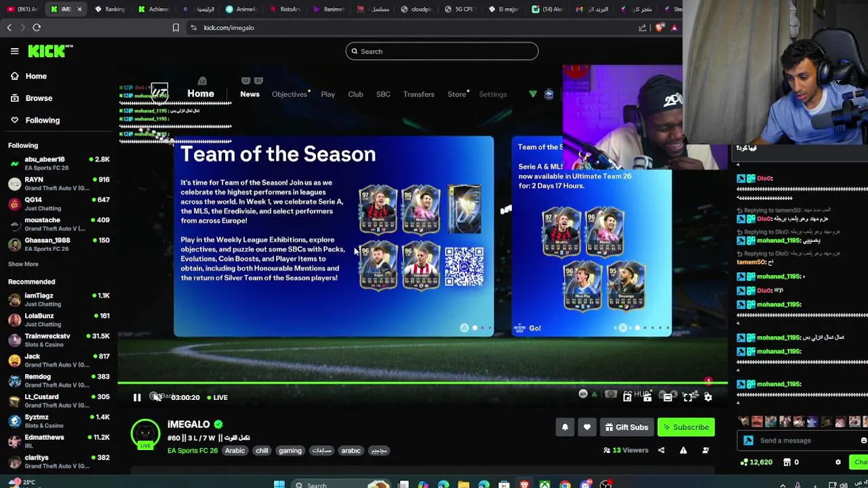
Task: Open Trainwreckstv recommended channel
Action: 58,340
